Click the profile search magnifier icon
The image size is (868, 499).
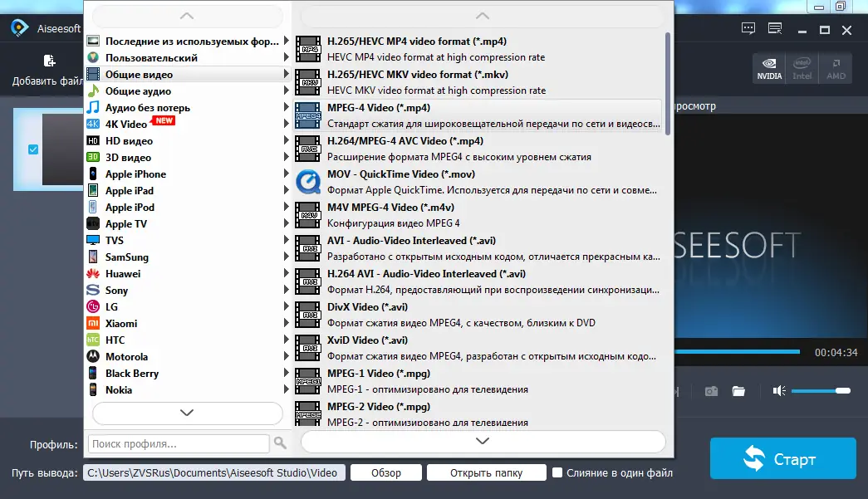pyautogui.click(x=280, y=443)
